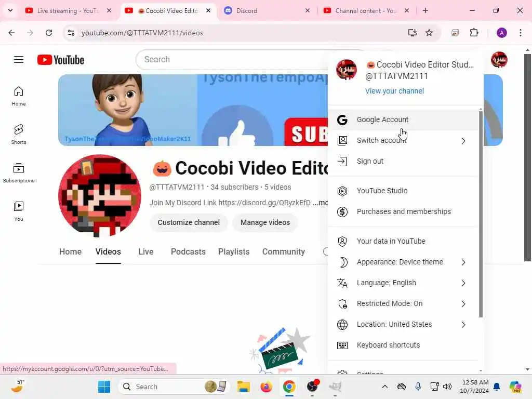
Task: Open a new browser tab
Action: tap(425, 10)
